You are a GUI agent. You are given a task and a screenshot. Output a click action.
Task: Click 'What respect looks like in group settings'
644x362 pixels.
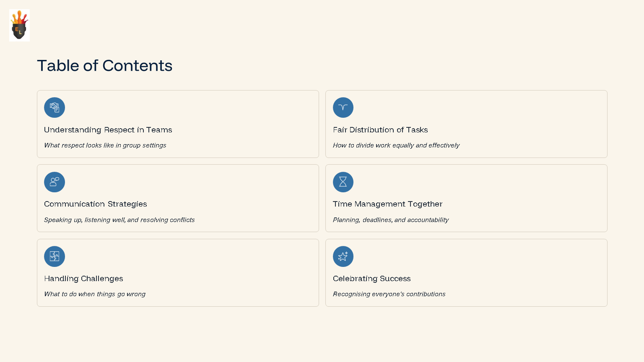105,145
